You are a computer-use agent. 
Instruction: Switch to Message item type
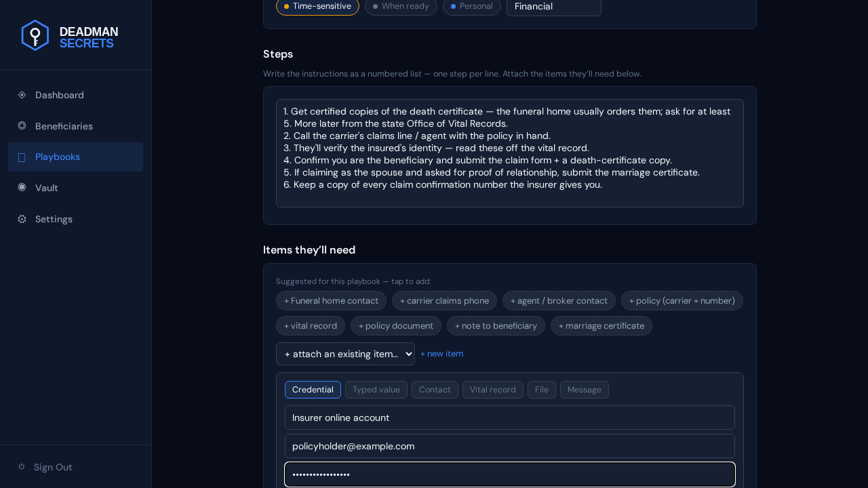click(585, 390)
